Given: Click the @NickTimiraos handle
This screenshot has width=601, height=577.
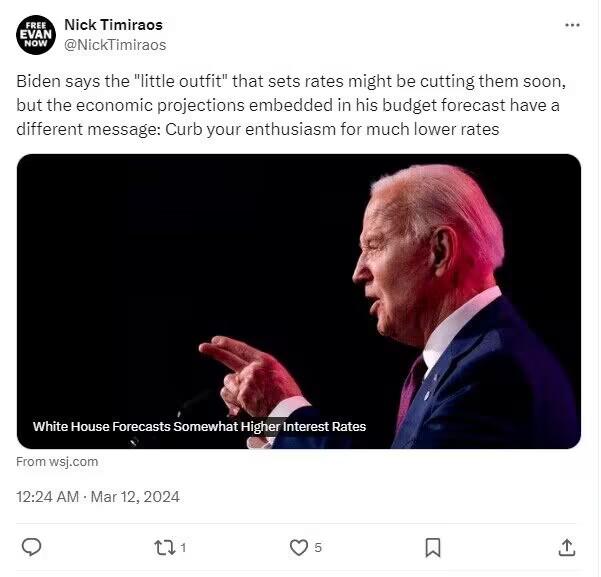Looking at the screenshot, I should tap(115, 44).
